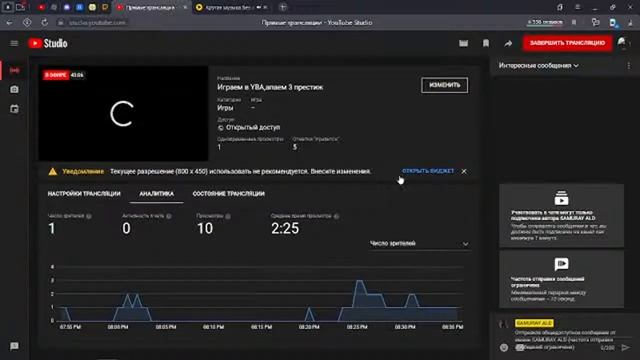Click info icon beside views metric
Screen dimensions: 640x360
click(x=228, y=216)
